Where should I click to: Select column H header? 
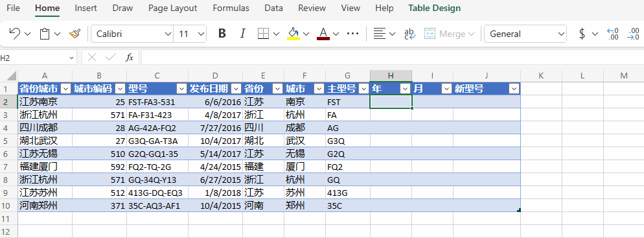point(391,76)
